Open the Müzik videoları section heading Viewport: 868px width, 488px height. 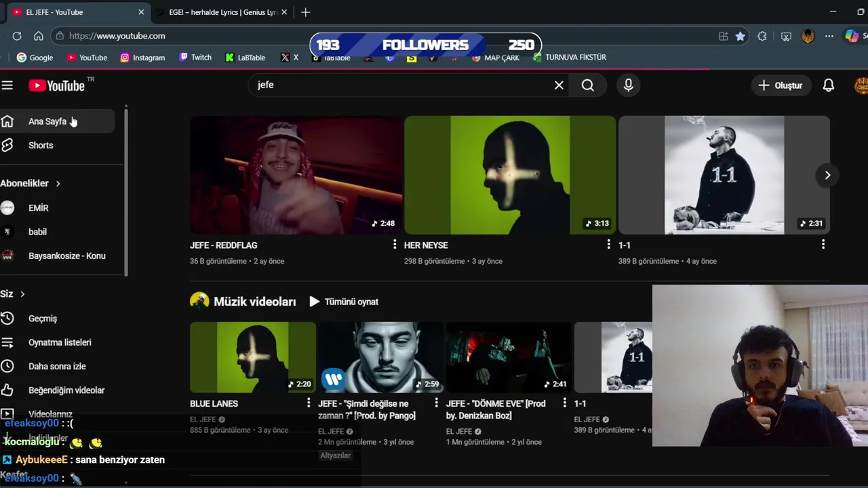255,302
